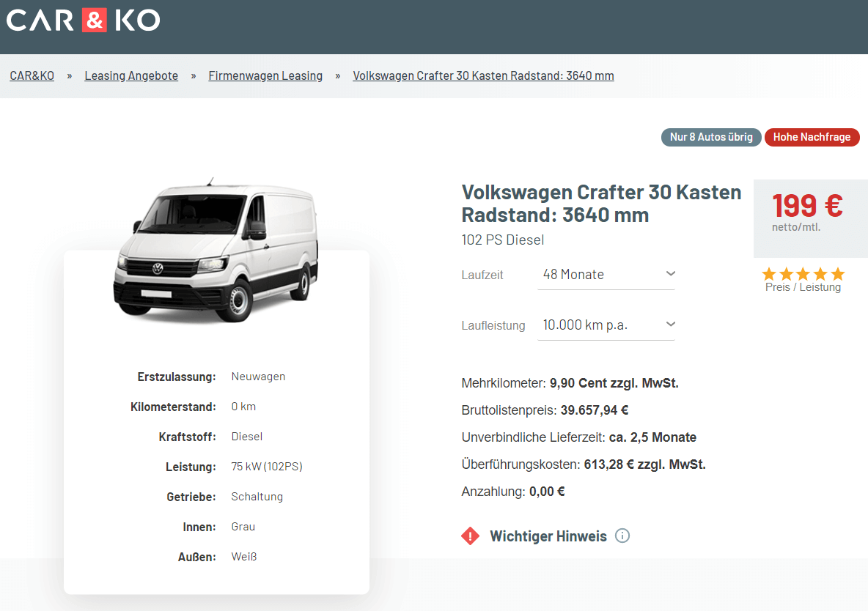Screen dimensions: 868x611
Task: Click the 'Preis / Leistung' label
Action: pos(803,287)
